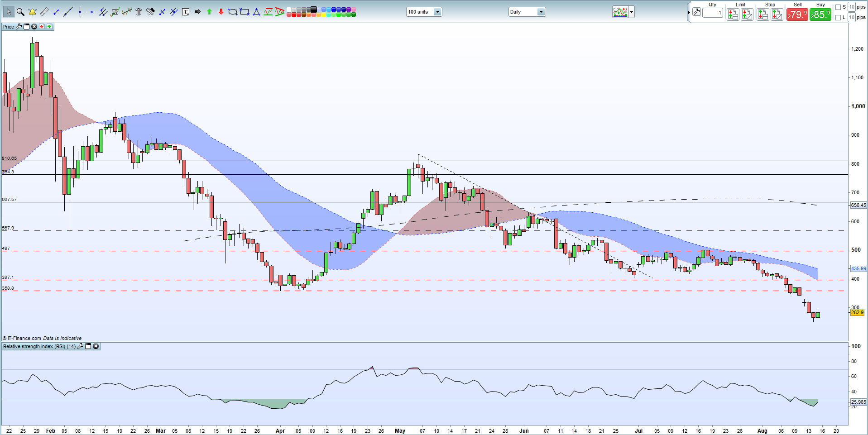Enable the L limit pips checkbox

(838, 18)
